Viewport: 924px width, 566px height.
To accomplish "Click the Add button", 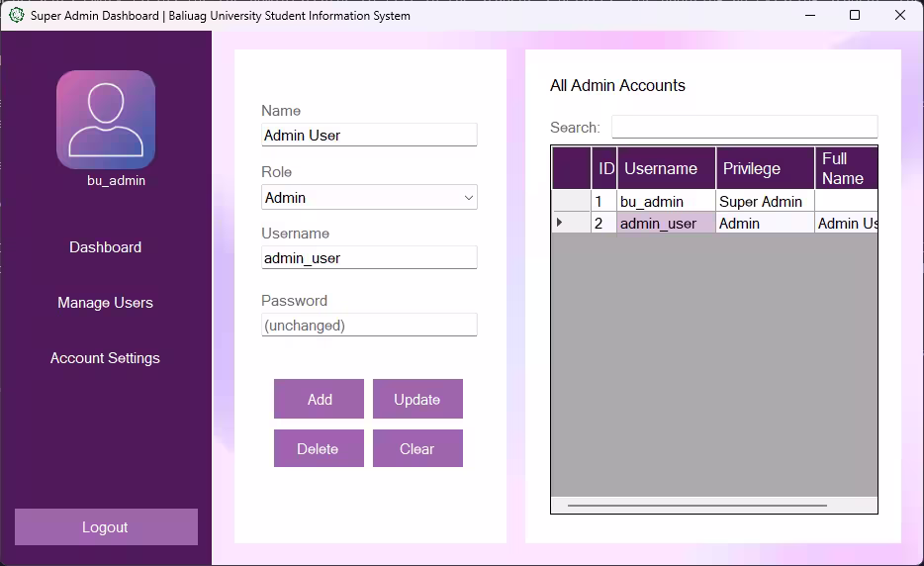I will (319, 399).
